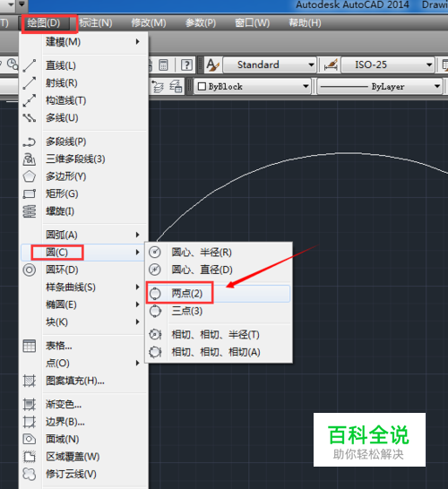Image resolution: width=448 pixels, height=489 pixels.
Task: Open the ByLayer linetype dropdown
Action: tap(380, 86)
